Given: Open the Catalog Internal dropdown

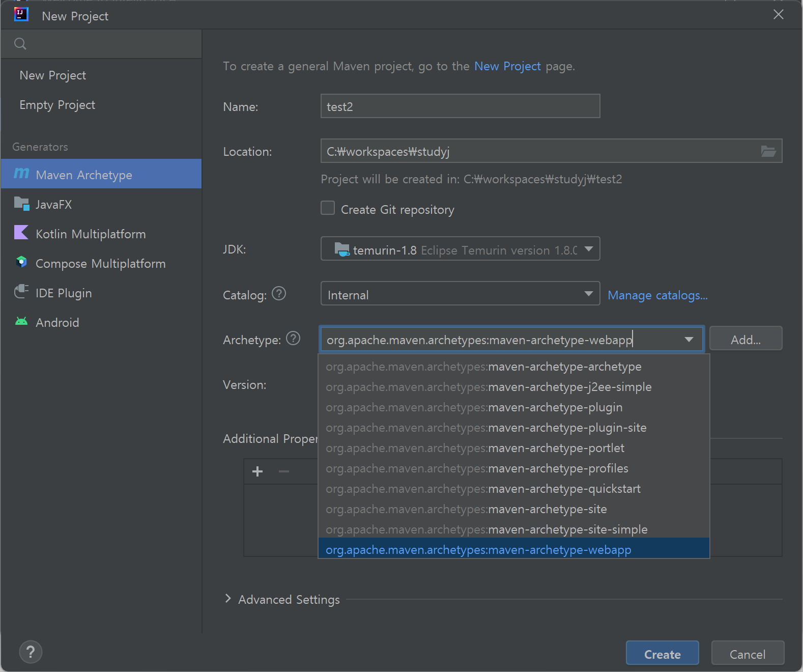Looking at the screenshot, I should (x=461, y=294).
